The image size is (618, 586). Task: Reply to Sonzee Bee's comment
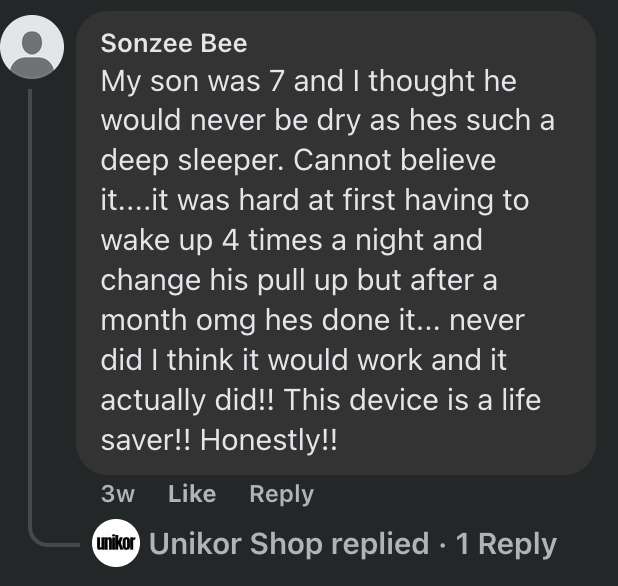pos(281,494)
